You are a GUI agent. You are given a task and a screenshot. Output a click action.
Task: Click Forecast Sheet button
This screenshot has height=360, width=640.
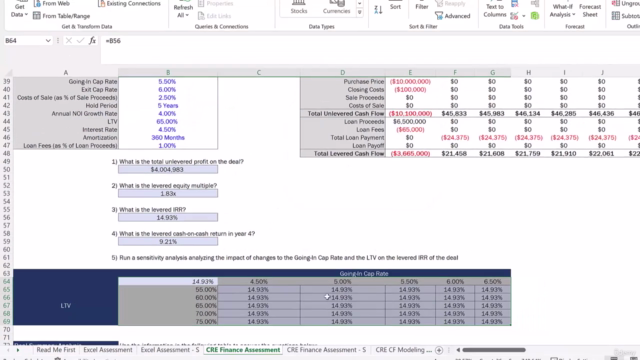click(x=590, y=10)
